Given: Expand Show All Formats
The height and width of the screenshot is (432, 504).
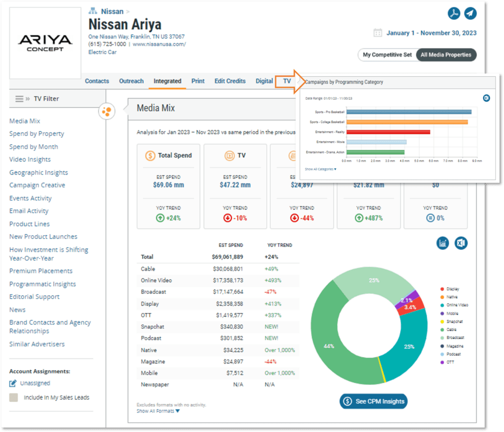Looking at the screenshot, I should pyautogui.click(x=158, y=411).
